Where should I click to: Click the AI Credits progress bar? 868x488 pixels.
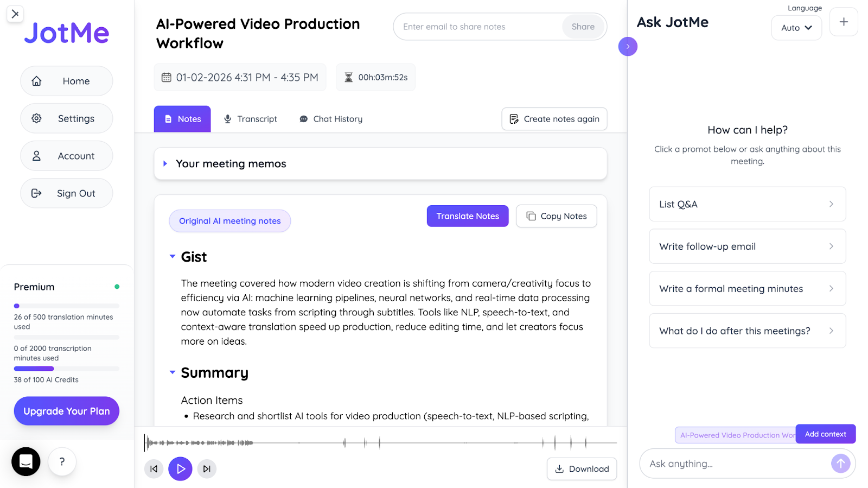(67, 369)
